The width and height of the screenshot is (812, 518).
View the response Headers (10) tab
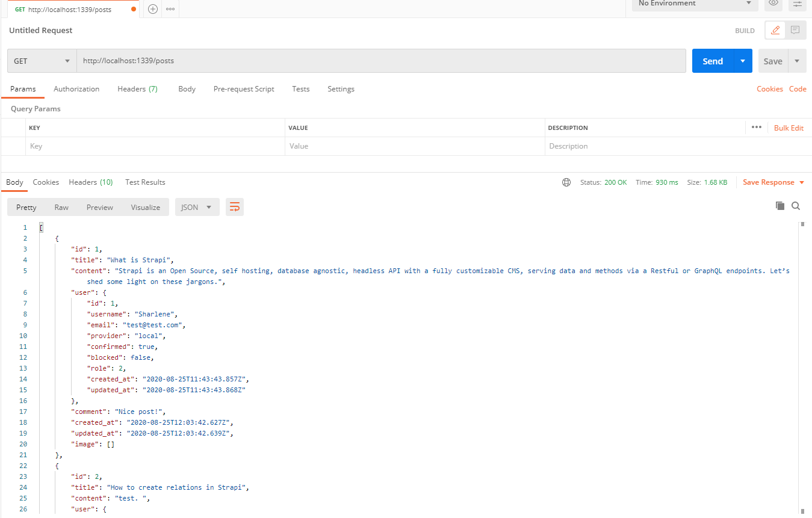click(x=91, y=182)
